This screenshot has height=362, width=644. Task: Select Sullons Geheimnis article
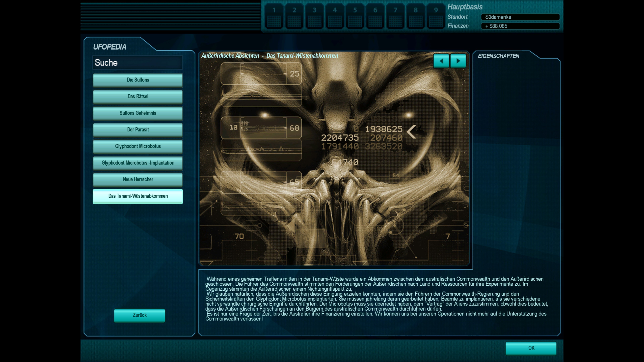click(x=138, y=113)
